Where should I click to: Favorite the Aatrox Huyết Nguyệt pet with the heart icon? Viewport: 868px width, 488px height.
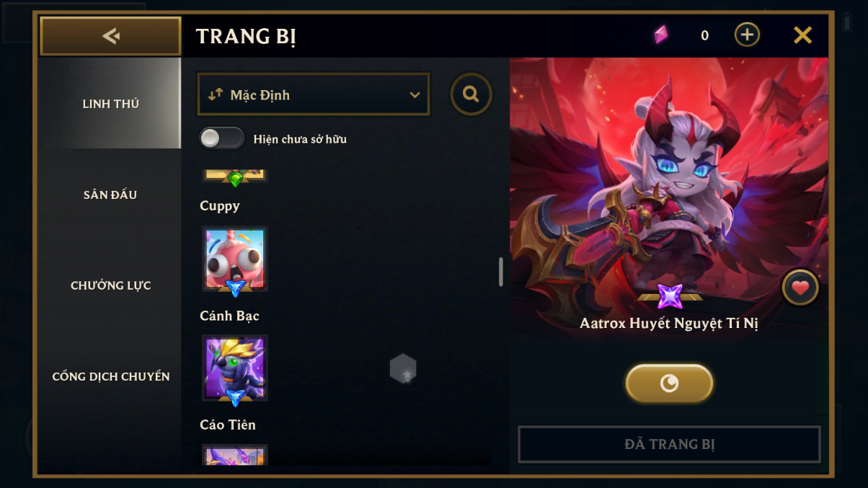[800, 288]
